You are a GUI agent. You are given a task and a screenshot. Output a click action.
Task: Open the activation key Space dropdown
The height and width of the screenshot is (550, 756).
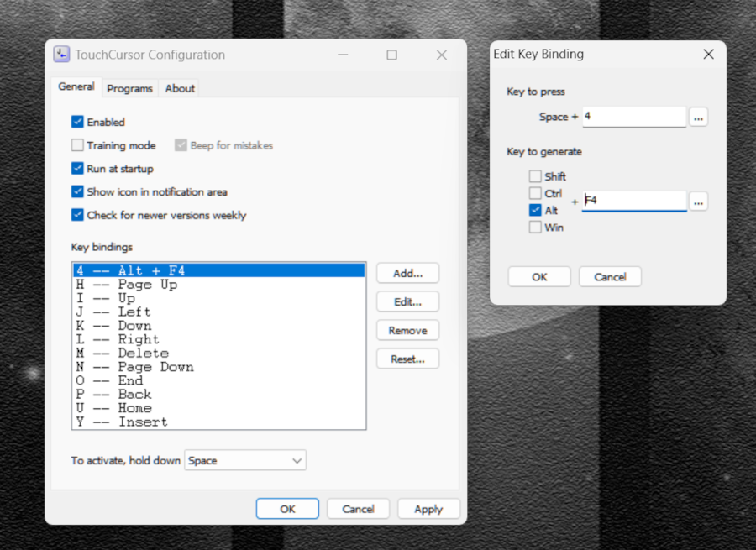tap(245, 460)
